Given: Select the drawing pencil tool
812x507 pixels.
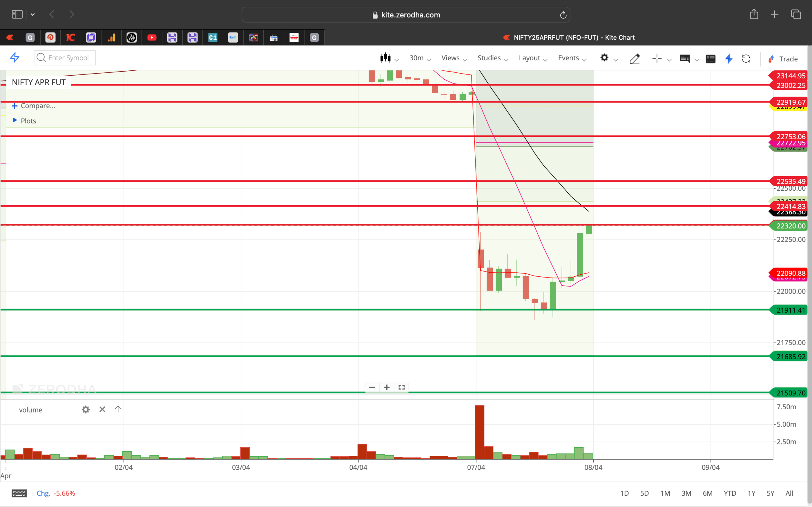Looking at the screenshot, I should (634, 59).
